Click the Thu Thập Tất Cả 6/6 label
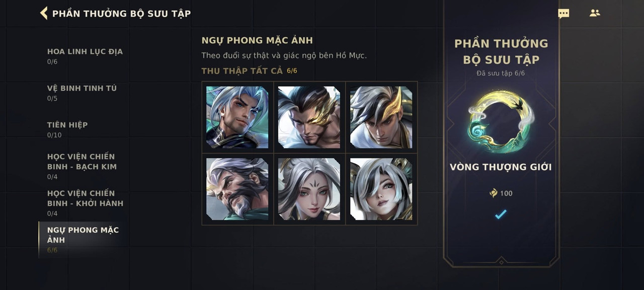The height and width of the screenshot is (290, 644). pos(249,70)
